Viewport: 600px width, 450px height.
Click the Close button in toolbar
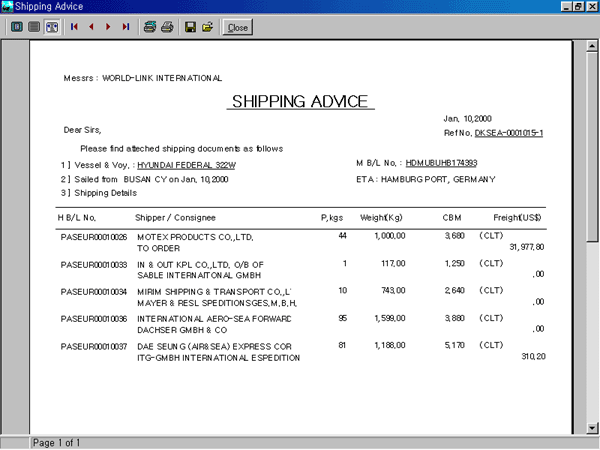238,27
